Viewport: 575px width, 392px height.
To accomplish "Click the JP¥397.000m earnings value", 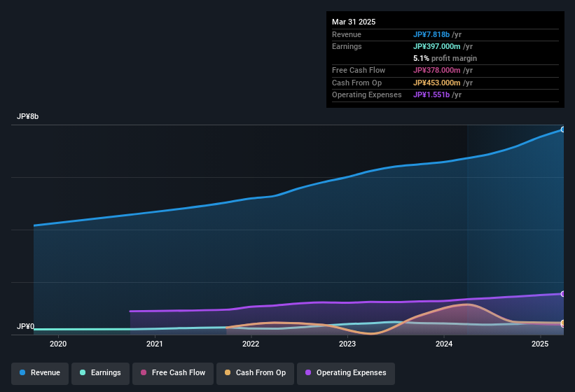I will [437, 46].
